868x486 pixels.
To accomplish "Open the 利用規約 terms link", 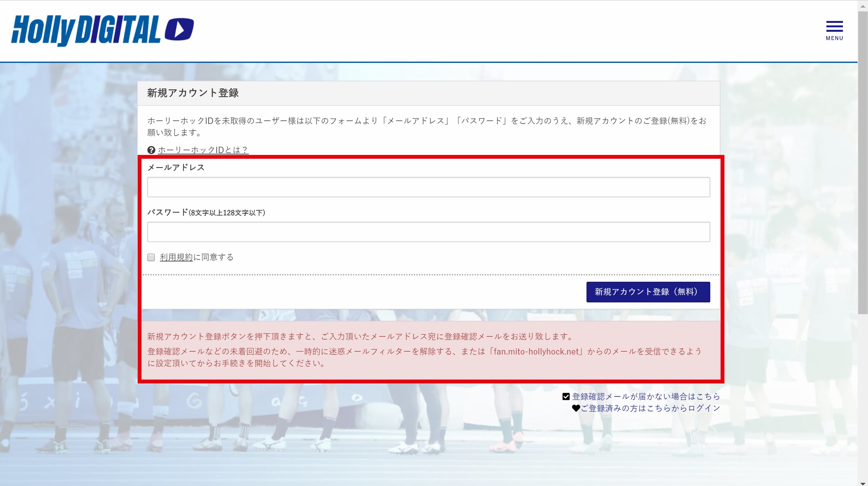I will (x=176, y=257).
